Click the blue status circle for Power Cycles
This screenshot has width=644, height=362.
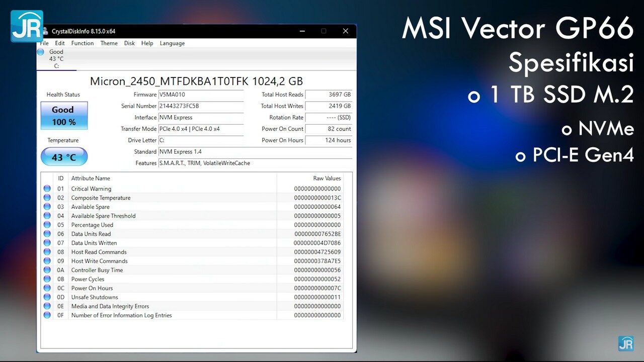point(47,279)
